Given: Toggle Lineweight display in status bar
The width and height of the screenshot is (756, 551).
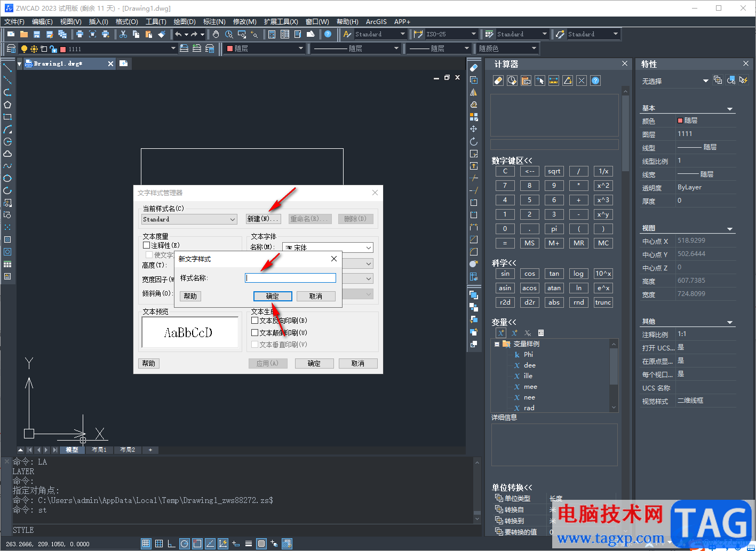Looking at the screenshot, I should pyautogui.click(x=249, y=544).
